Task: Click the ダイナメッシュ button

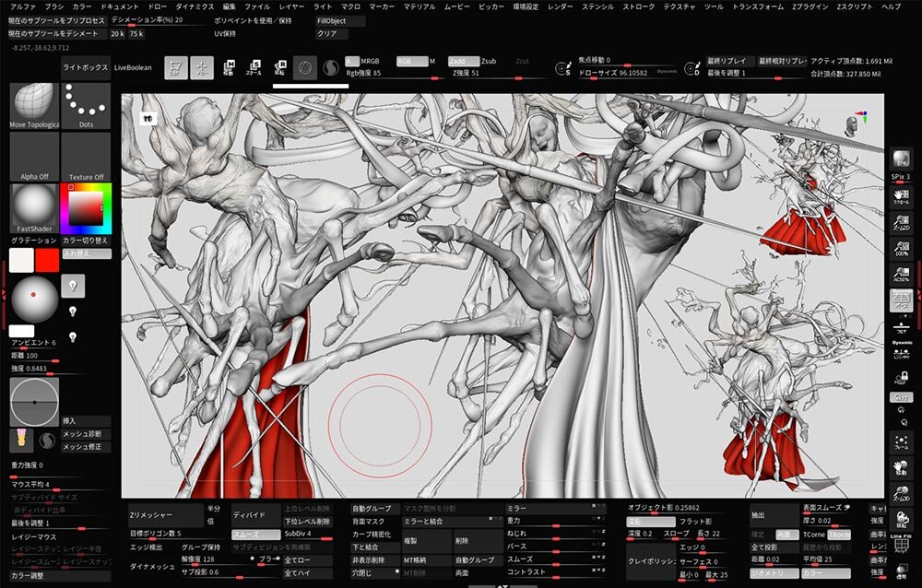Action: click(152, 567)
